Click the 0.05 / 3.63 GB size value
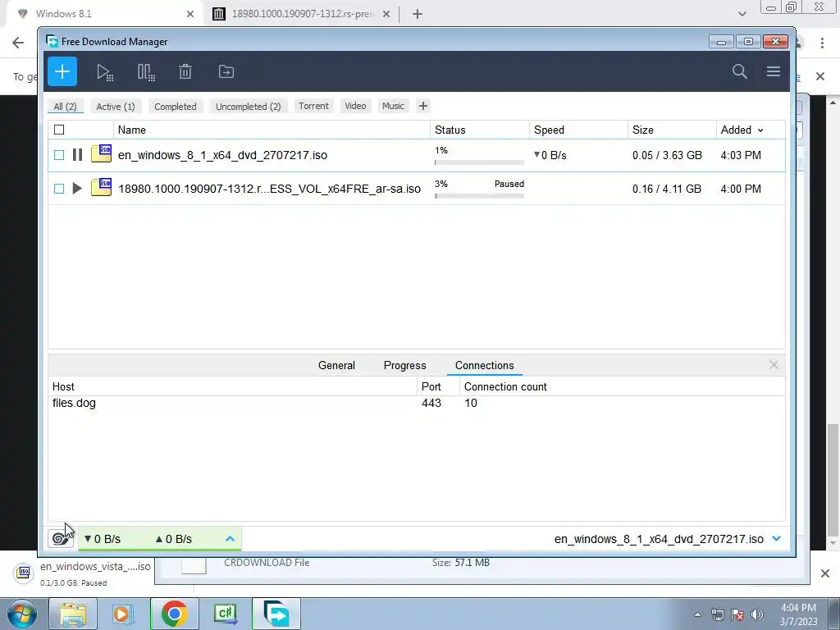 (667, 155)
